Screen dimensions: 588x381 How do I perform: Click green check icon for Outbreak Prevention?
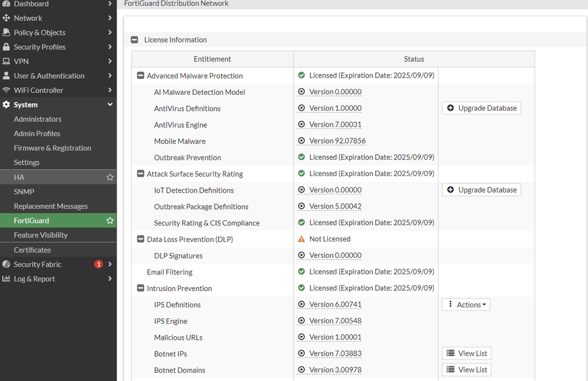point(301,157)
